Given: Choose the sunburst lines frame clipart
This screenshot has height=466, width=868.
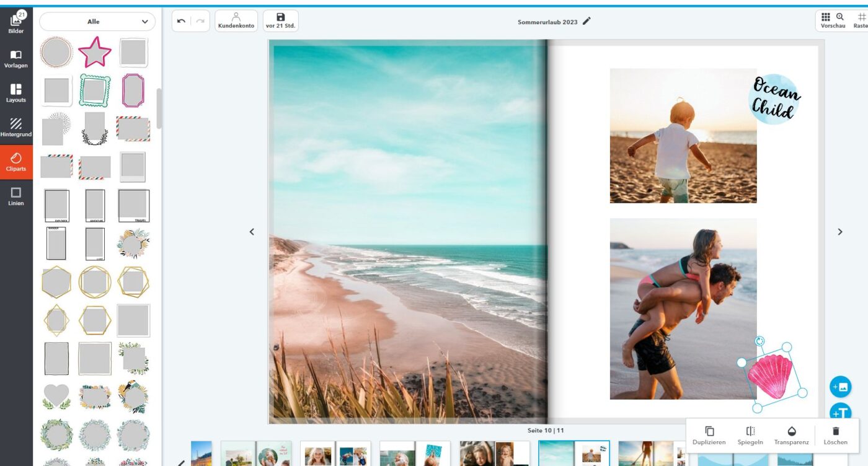Looking at the screenshot, I should click(x=56, y=129).
